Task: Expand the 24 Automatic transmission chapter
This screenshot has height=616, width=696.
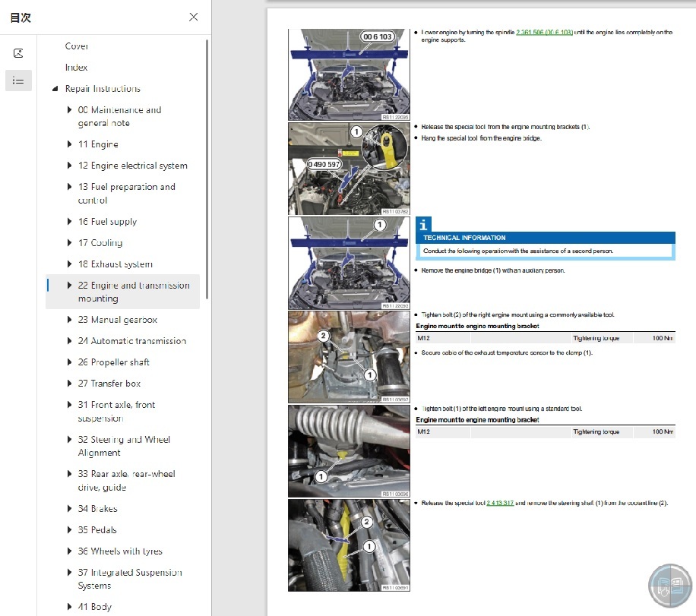Action: coord(70,341)
